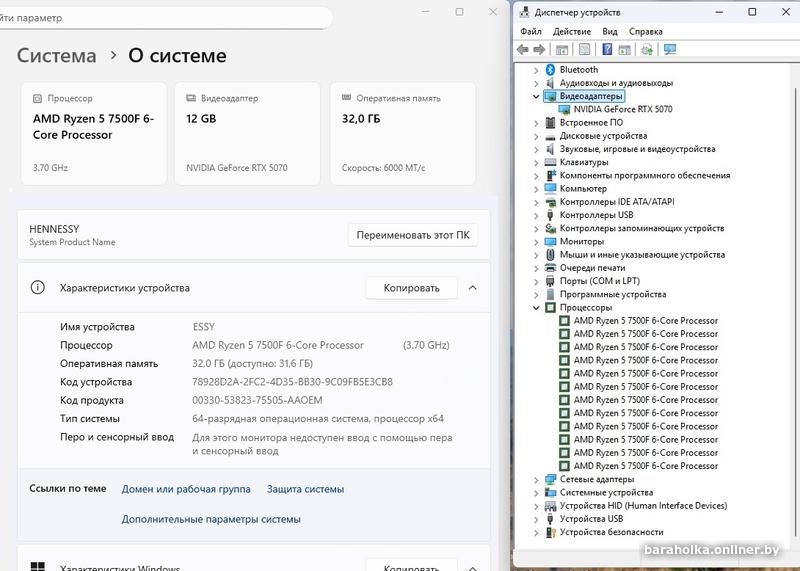
Task: Open the Вид menu
Action: tap(609, 31)
